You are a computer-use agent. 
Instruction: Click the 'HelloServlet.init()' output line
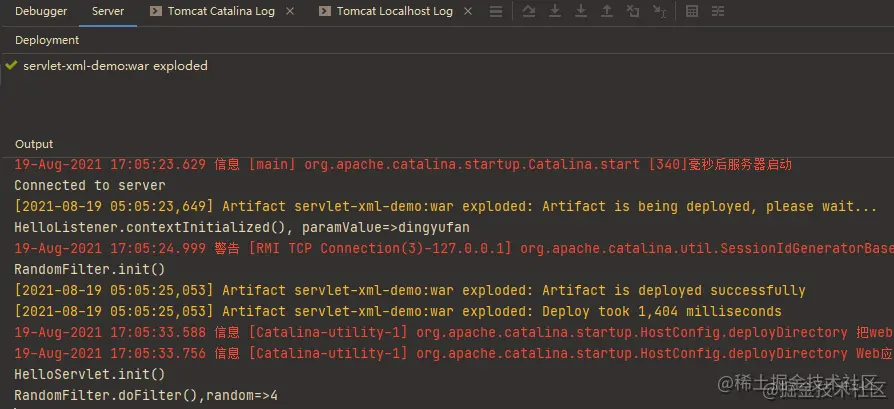point(90,375)
